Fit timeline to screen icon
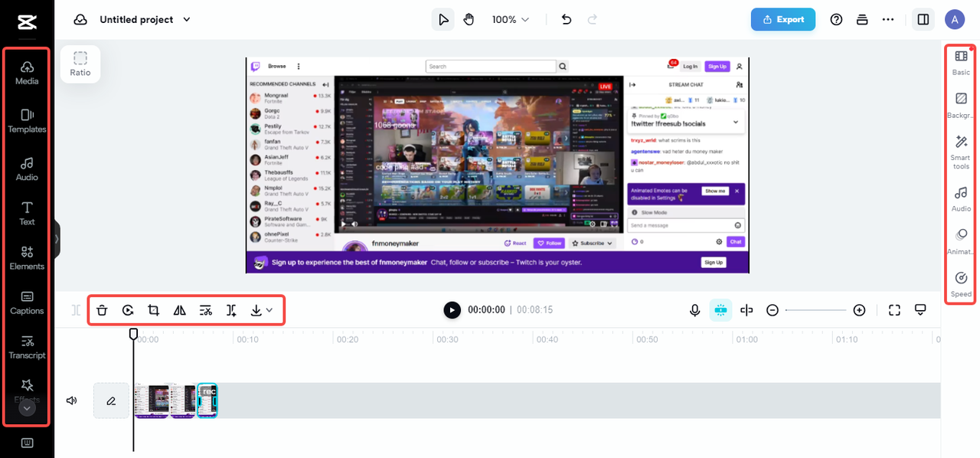This screenshot has width=980, height=458. tap(894, 310)
